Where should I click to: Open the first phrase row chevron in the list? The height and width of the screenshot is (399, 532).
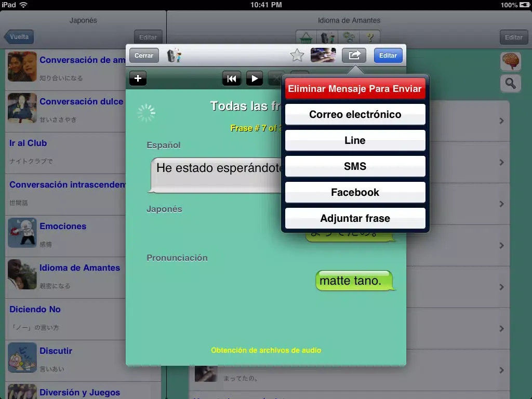[501, 121]
